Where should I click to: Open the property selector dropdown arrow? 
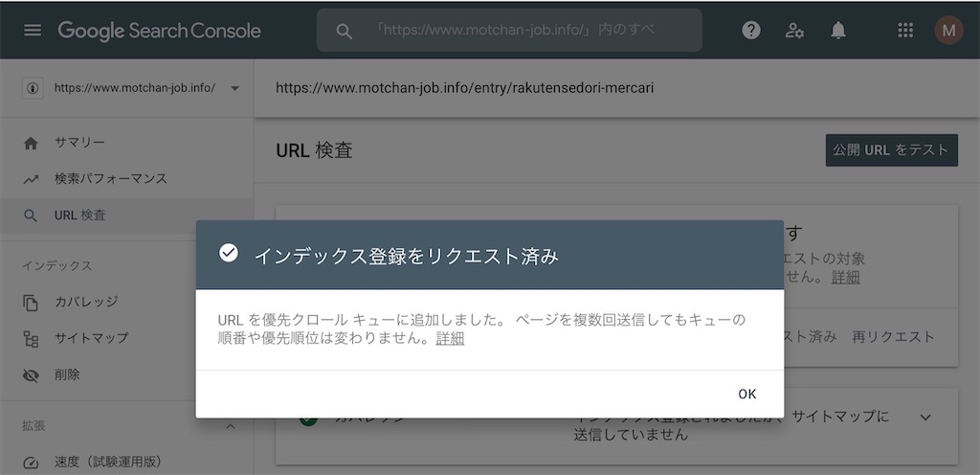pos(235,89)
